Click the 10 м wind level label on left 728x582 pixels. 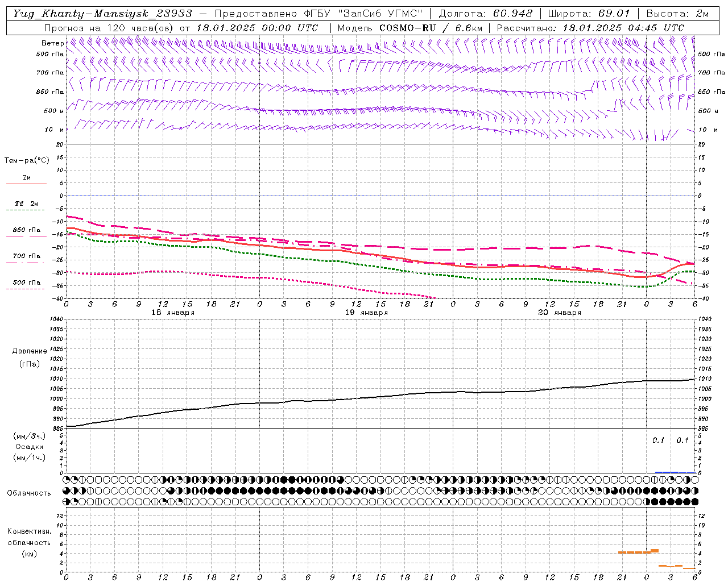point(53,130)
